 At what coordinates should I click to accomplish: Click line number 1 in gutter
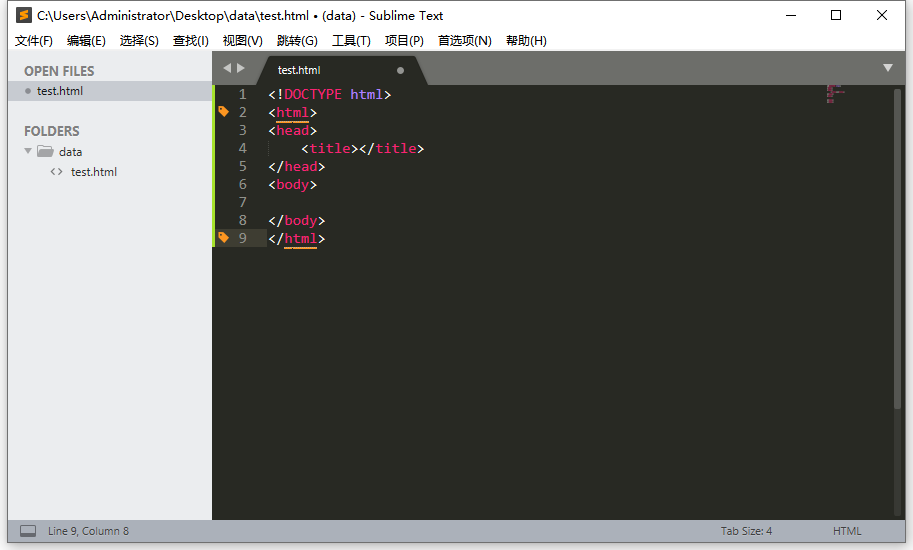[x=243, y=94]
